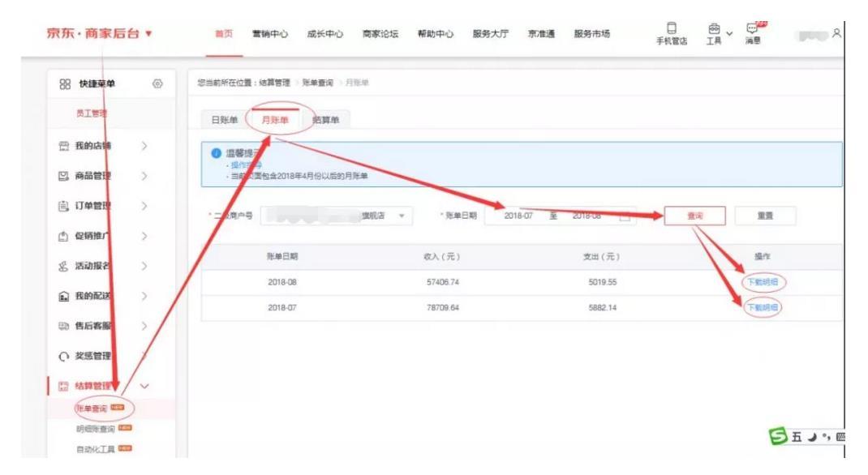
Task: Click the expense value 5882.14
Action: click(x=602, y=307)
